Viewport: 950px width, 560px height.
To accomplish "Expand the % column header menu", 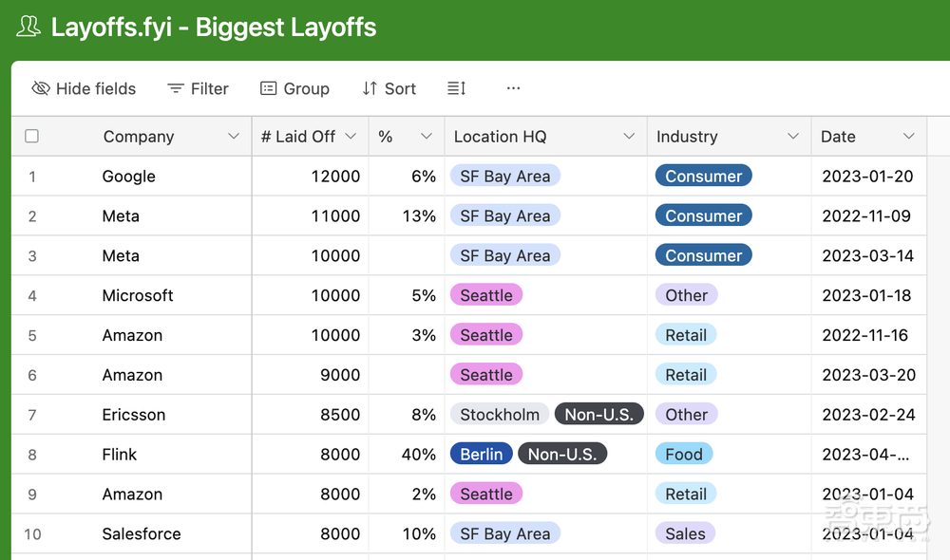I will (x=427, y=137).
